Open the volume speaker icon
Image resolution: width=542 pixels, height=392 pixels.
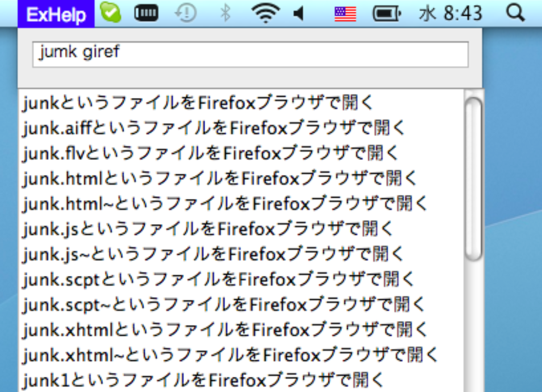click(299, 13)
